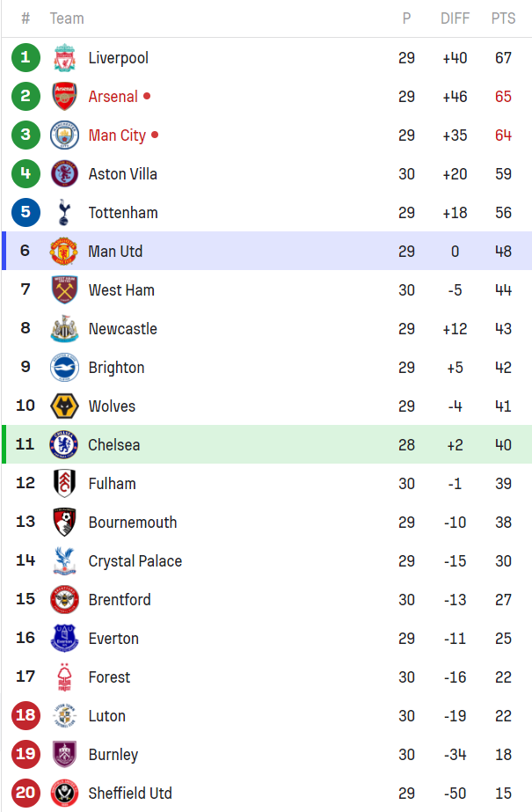Click the Arsenal club crest
This screenshot has width=532, height=812.
pos(64,97)
